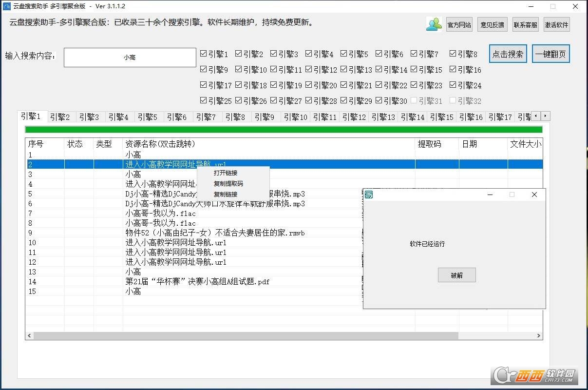Click the 一键翻页 button

550,54
